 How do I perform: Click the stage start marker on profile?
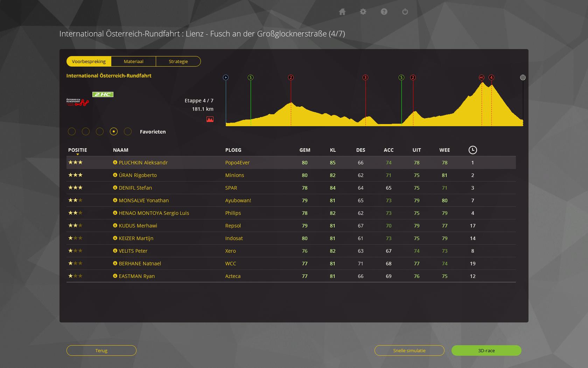(x=226, y=77)
